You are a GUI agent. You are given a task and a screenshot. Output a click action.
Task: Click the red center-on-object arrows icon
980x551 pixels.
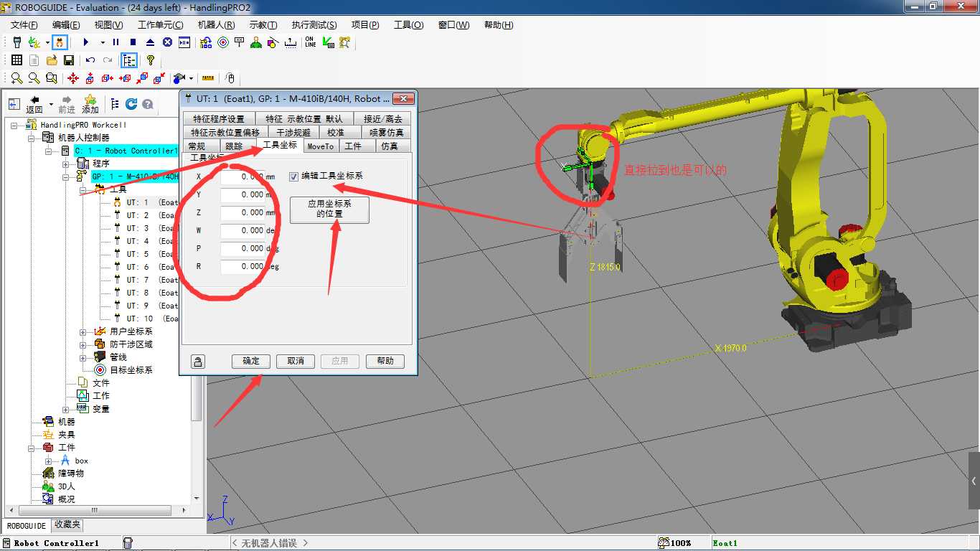[73, 78]
